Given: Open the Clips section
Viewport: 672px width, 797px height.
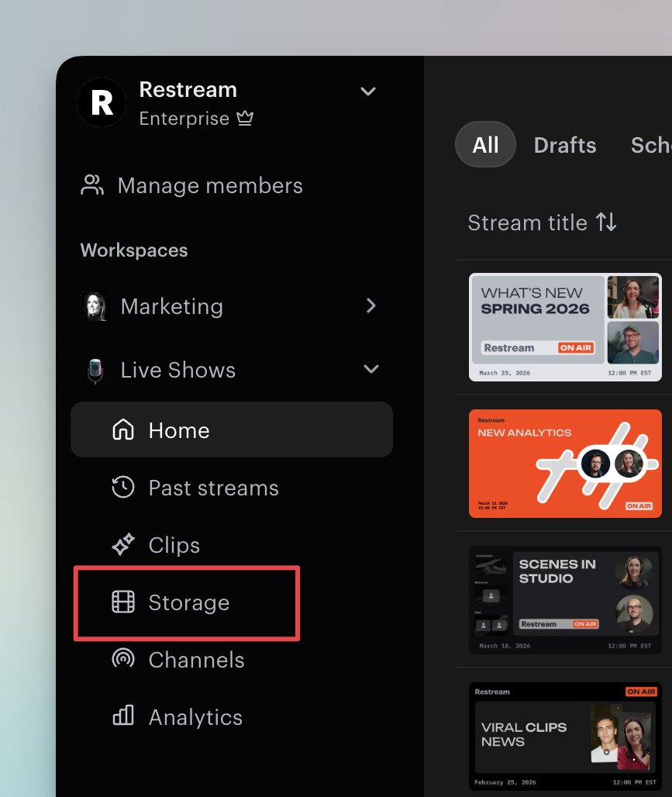Looking at the screenshot, I should (x=174, y=545).
